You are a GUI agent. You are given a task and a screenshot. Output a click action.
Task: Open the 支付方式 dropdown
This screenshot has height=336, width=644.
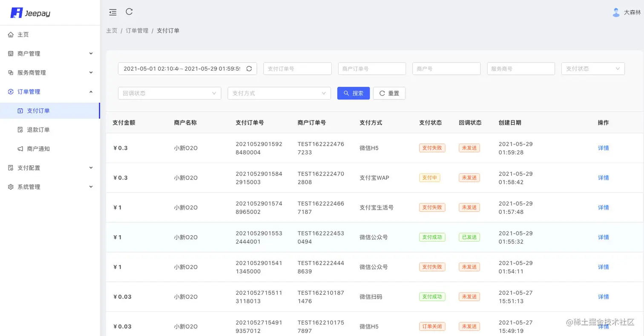coord(279,93)
